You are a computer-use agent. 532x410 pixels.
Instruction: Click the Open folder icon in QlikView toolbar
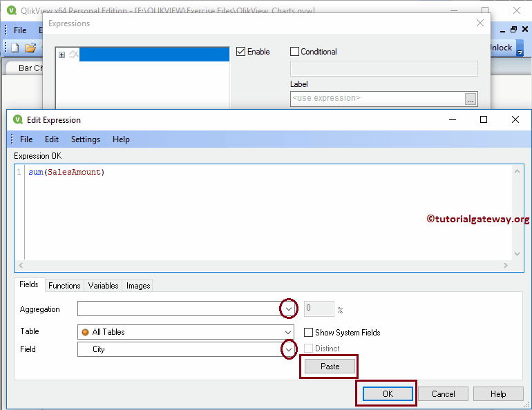click(30, 48)
